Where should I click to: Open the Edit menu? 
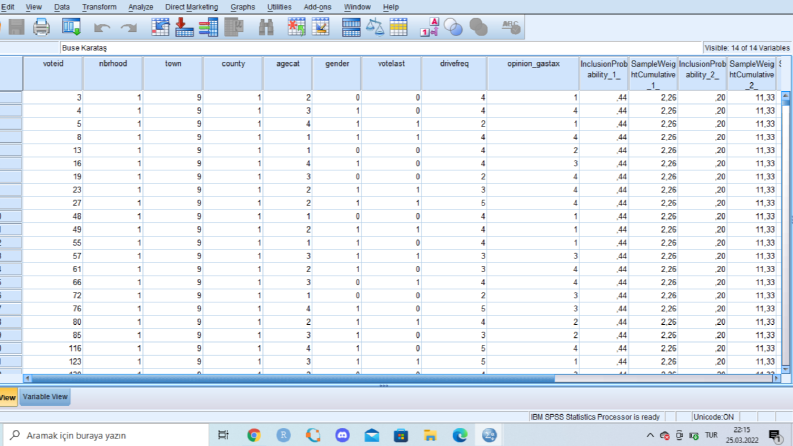click(x=8, y=7)
